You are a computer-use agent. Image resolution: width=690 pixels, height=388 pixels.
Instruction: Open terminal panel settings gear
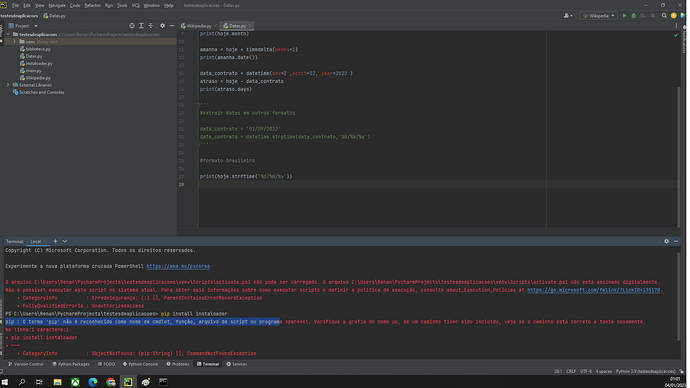click(x=666, y=242)
